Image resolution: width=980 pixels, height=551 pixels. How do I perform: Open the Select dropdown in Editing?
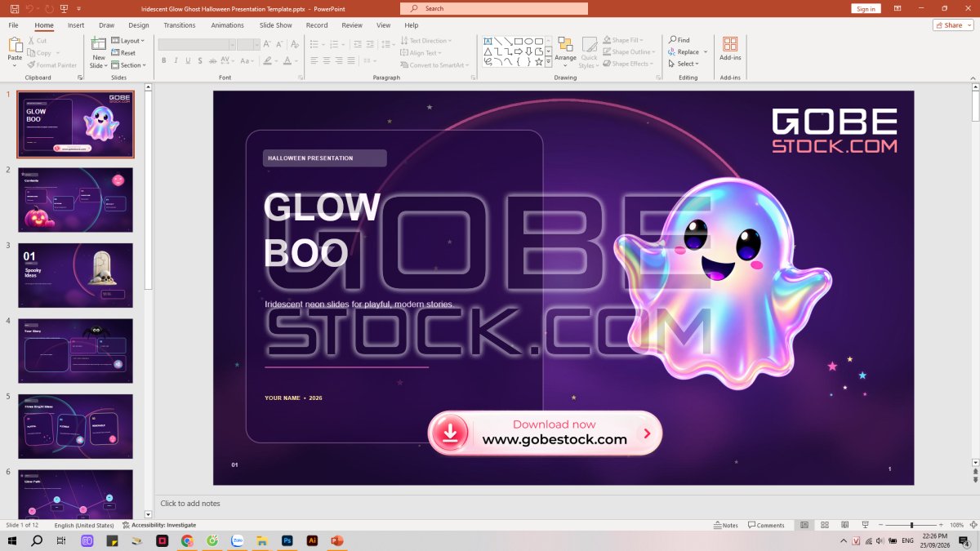click(x=684, y=64)
